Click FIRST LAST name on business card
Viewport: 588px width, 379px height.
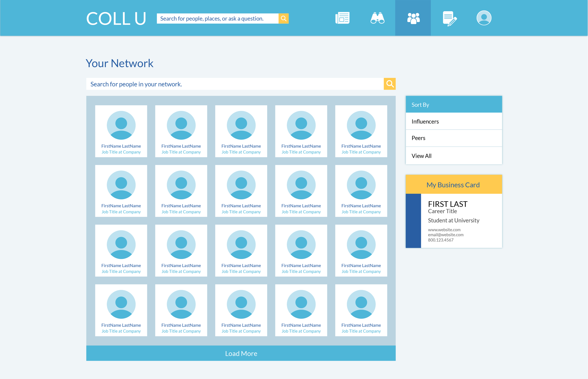pyautogui.click(x=447, y=204)
